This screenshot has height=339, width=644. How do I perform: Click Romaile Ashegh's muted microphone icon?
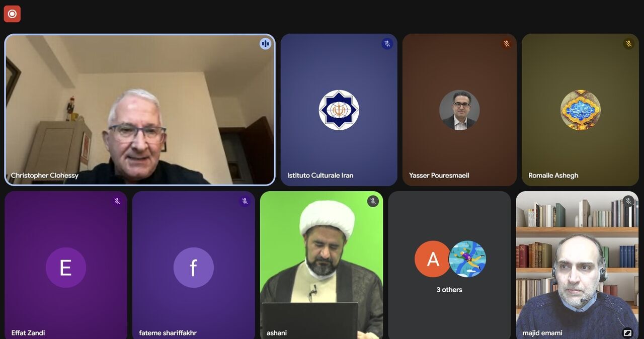tap(628, 44)
